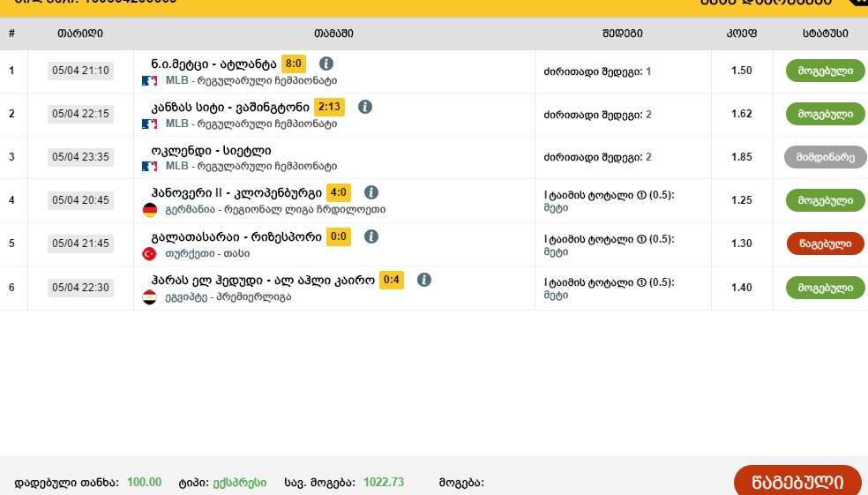This screenshot has width=868, height=495.
Task: Select match ოკლენდი - სიეტლი
Action: tap(211, 151)
